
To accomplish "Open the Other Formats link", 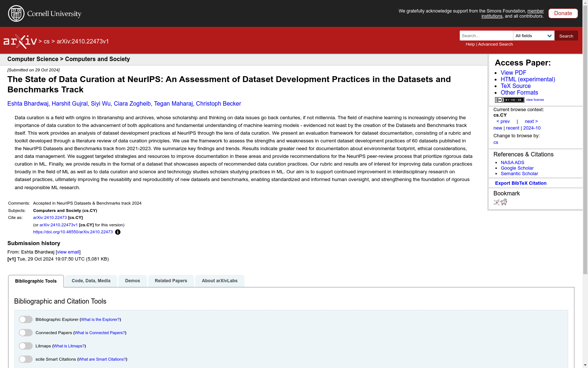I will point(519,93).
